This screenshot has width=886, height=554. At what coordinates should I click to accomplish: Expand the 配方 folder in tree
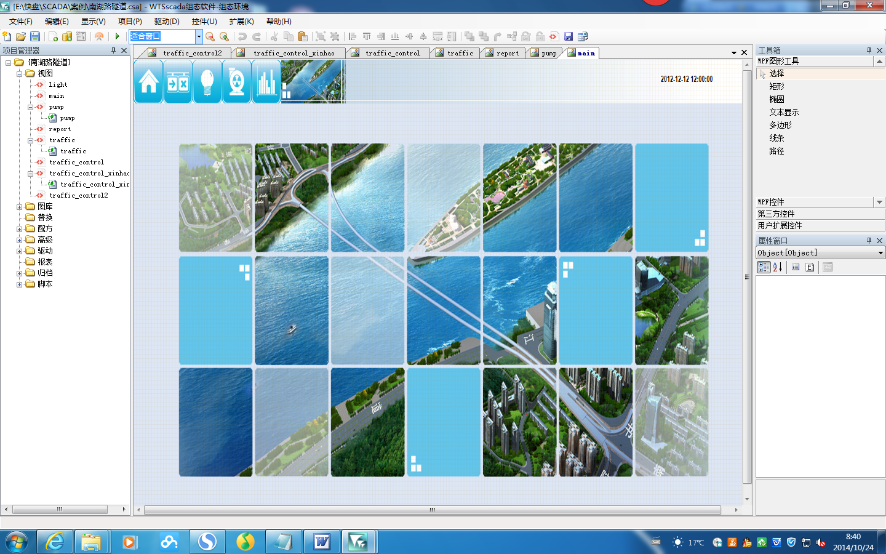[19, 228]
